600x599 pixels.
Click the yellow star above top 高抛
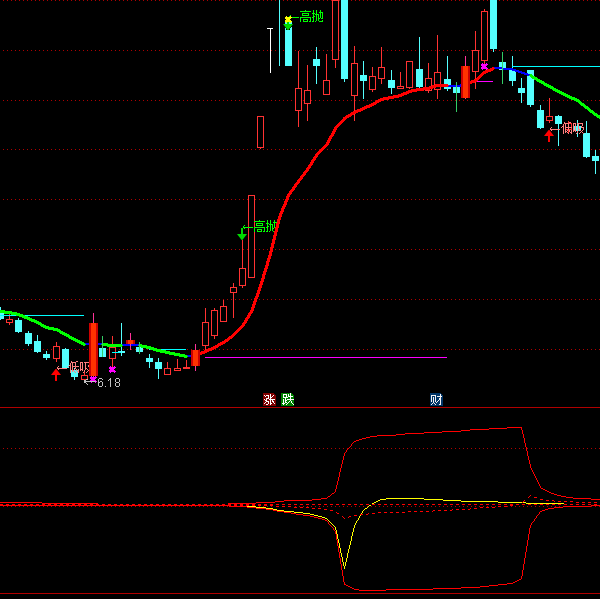pyautogui.click(x=288, y=19)
